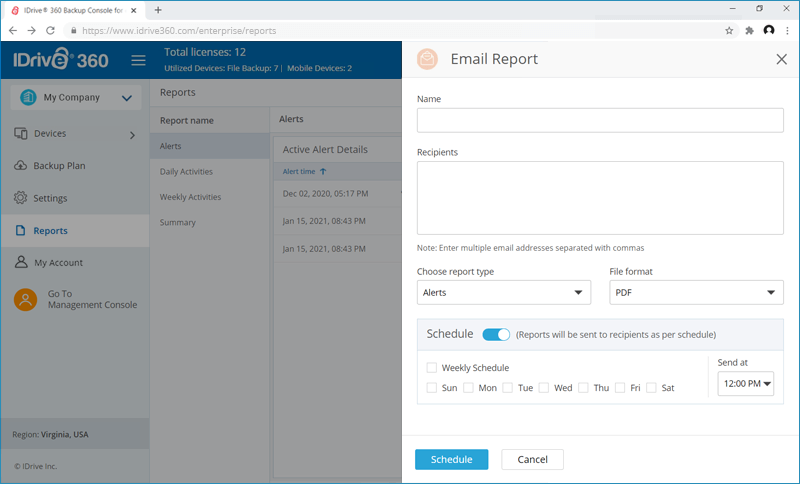Check the Tue day checkbox
This screenshot has height=484, width=800.
click(x=508, y=388)
